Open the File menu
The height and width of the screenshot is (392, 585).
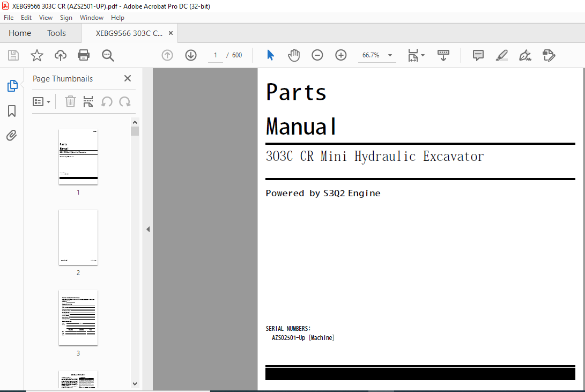(x=9, y=18)
